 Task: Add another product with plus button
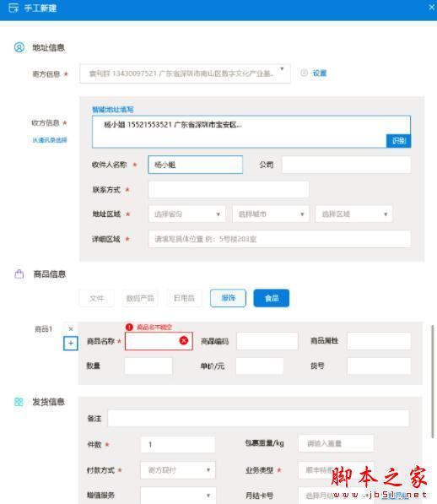pos(71,344)
